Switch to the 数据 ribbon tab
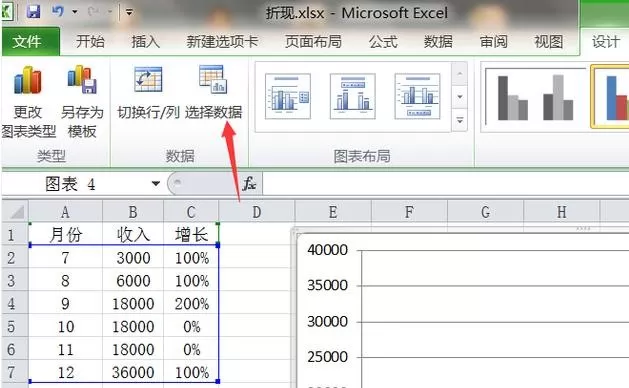The width and height of the screenshot is (629, 388). [x=438, y=41]
